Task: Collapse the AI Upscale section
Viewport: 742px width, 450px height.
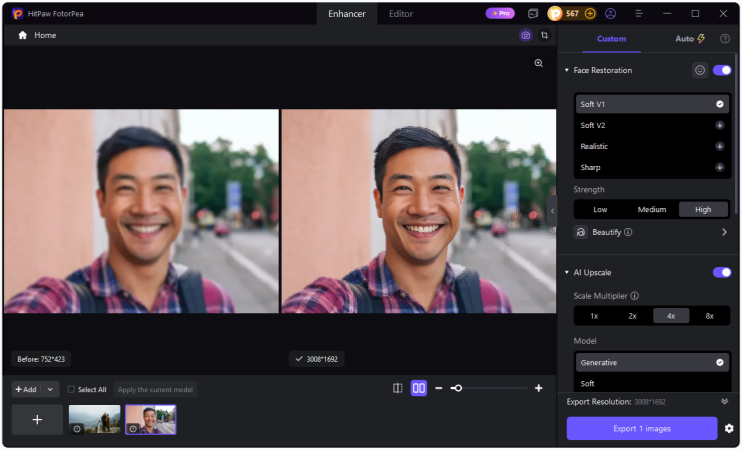Action: (566, 272)
